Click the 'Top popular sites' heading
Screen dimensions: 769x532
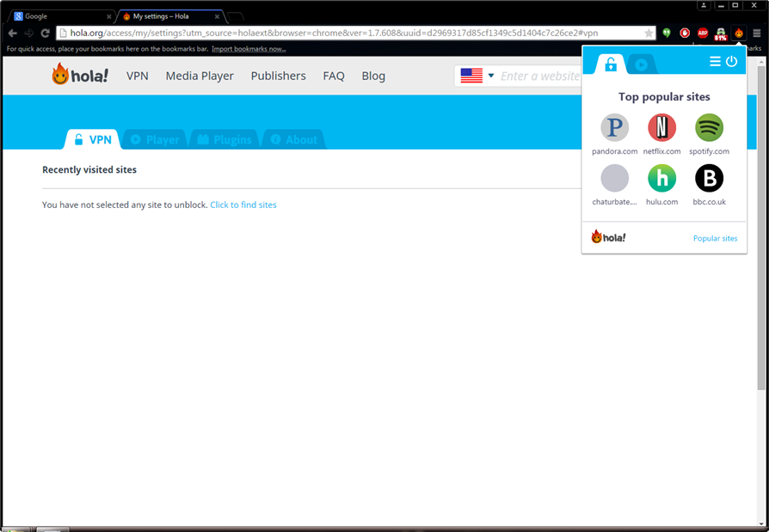[x=664, y=96]
